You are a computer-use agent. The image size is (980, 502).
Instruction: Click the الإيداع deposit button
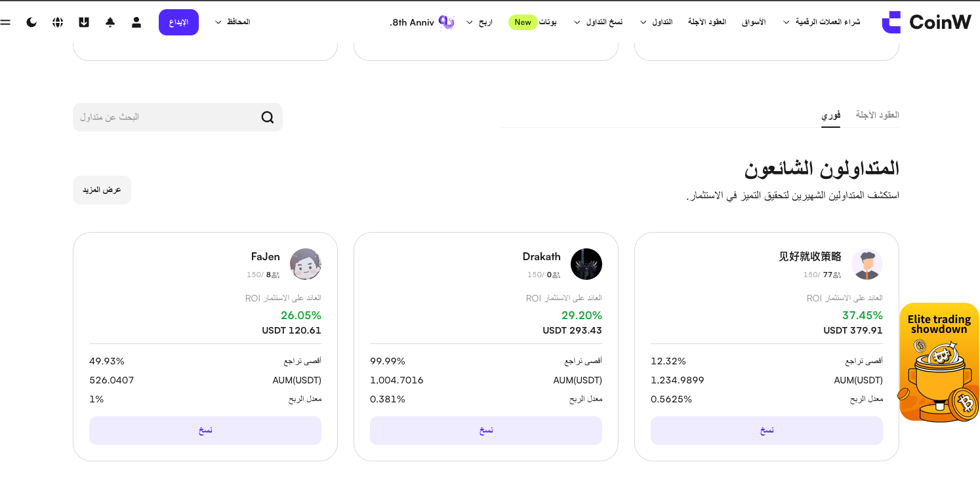pyautogui.click(x=178, y=22)
